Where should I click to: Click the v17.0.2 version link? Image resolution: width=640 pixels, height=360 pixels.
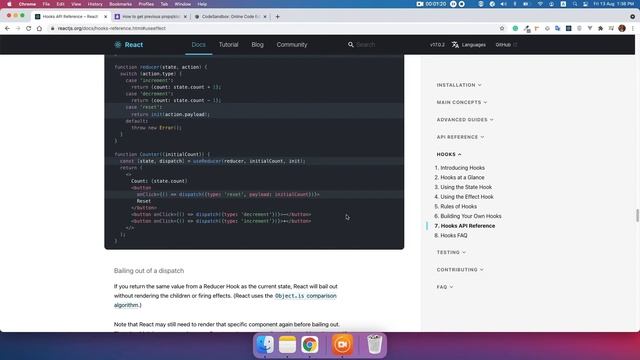[x=437, y=44]
